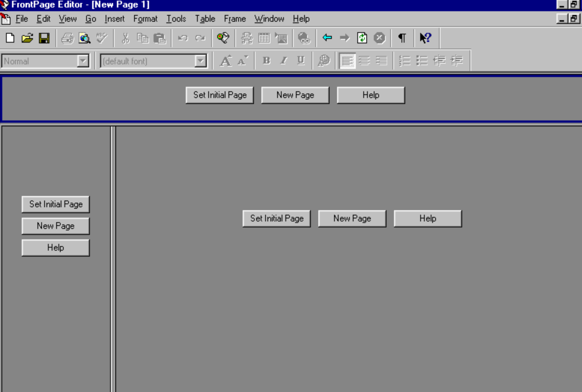Click Help button in main frame
Screen dimensions: 582x392
click(428, 218)
